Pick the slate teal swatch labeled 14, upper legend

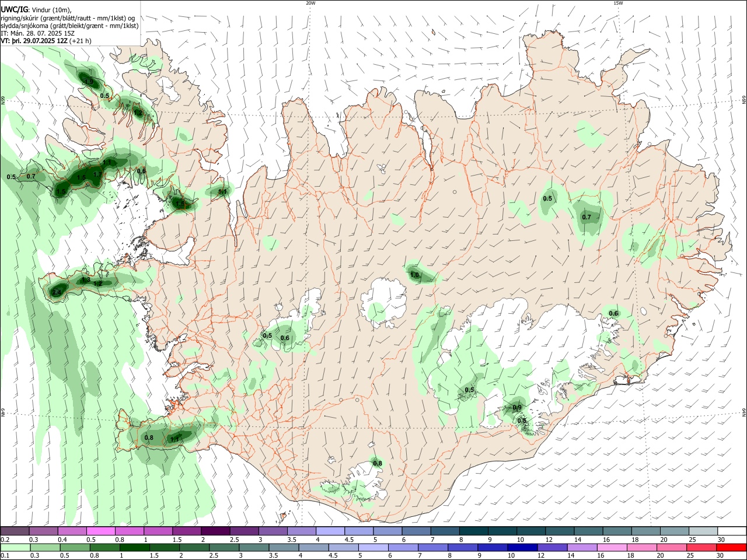pos(589,531)
